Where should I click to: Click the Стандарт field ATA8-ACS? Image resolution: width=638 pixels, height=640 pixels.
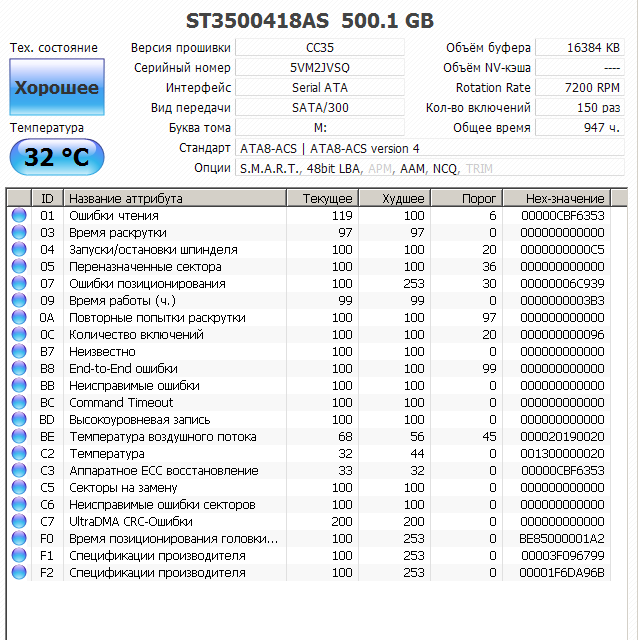(430, 148)
